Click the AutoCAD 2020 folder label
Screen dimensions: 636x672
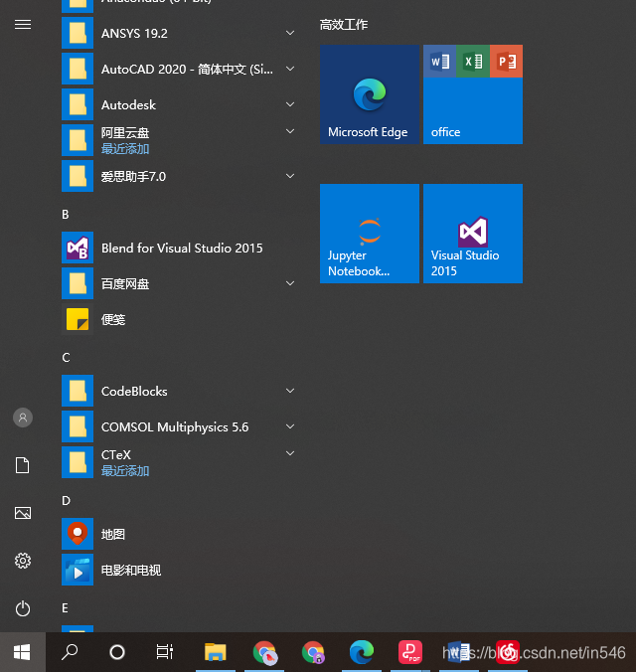coord(187,69)
